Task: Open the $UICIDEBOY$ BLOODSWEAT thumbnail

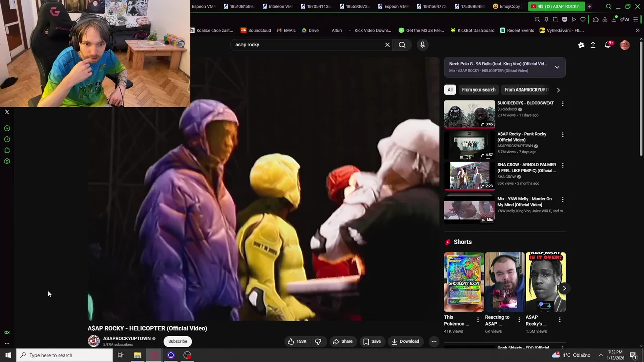Action: pos(469,114)
